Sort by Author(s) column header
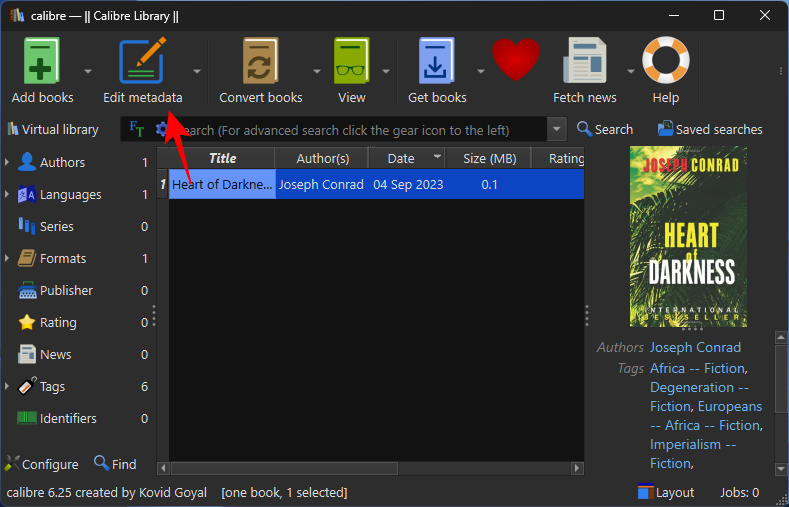Screen dimensions: 789x507 click(x=322, y=158)
